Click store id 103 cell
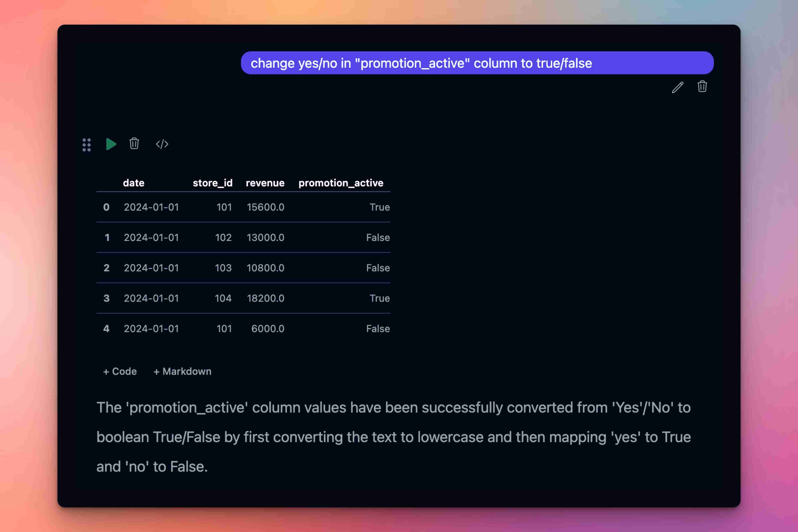 (x=223, y=268)
